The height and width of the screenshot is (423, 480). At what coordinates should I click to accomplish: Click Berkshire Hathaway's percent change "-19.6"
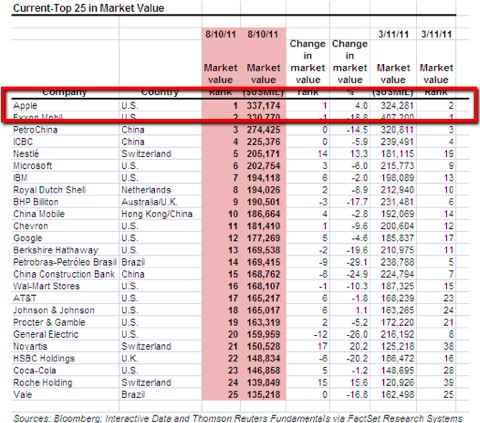(x=357, y=250)
